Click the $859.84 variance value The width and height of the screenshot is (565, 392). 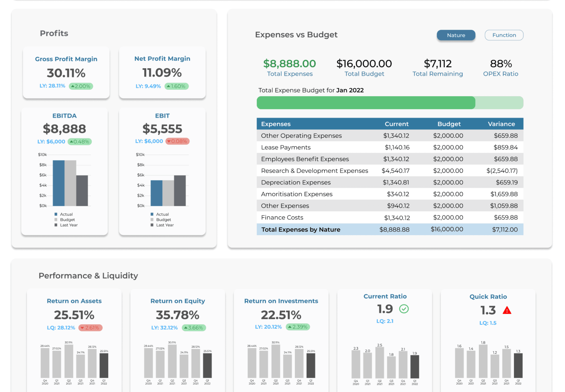pos(505,147)
